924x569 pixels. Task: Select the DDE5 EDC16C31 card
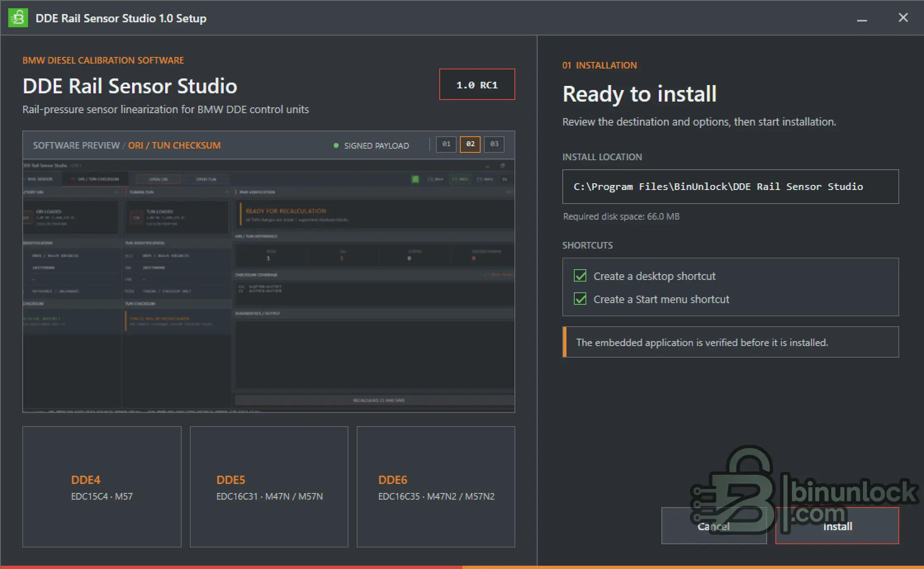[269, 486]
